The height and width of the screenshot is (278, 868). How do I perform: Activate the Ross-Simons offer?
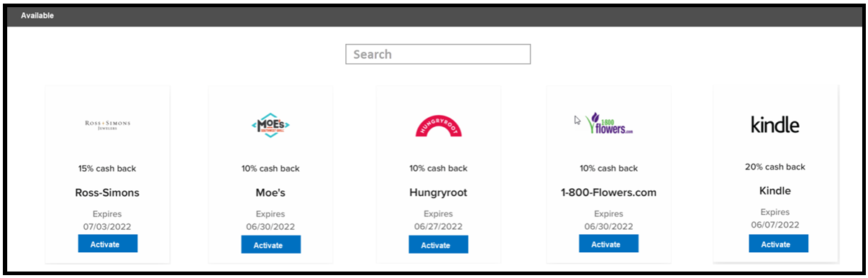108,244
